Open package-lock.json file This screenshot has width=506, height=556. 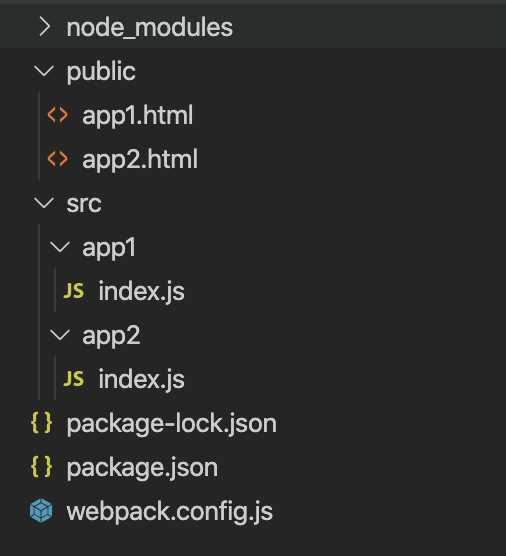click(x=172, y=424)
